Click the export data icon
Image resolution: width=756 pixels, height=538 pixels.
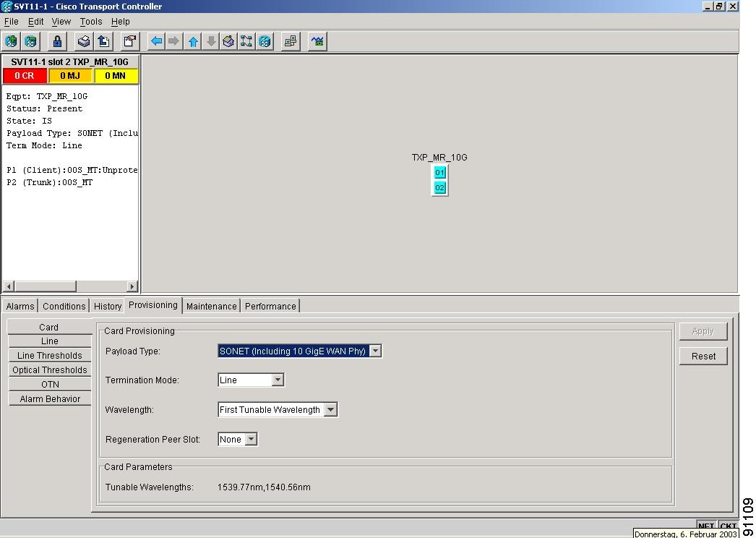[103, 41]
